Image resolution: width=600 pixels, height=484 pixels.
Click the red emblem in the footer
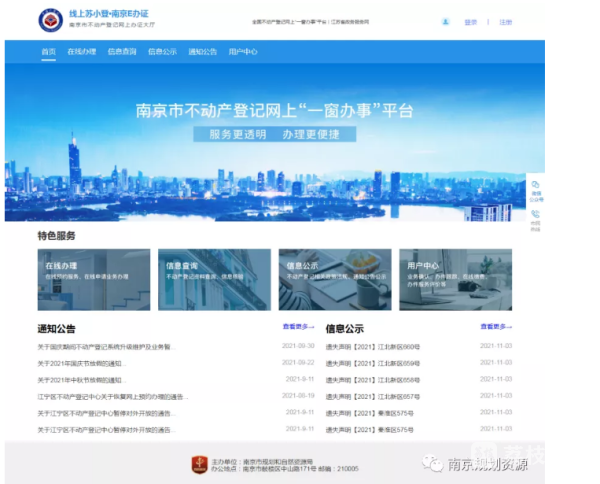pyautogui.click(x=200, y=464)
